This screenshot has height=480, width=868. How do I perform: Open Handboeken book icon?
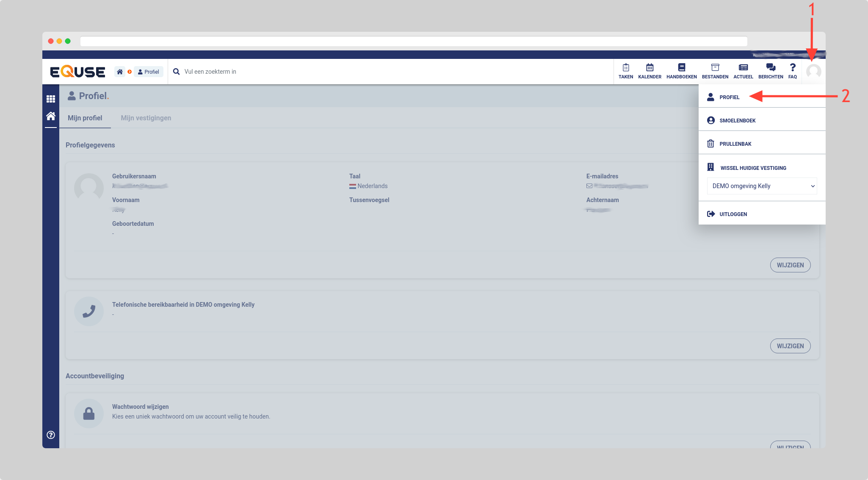coord(681,71)
